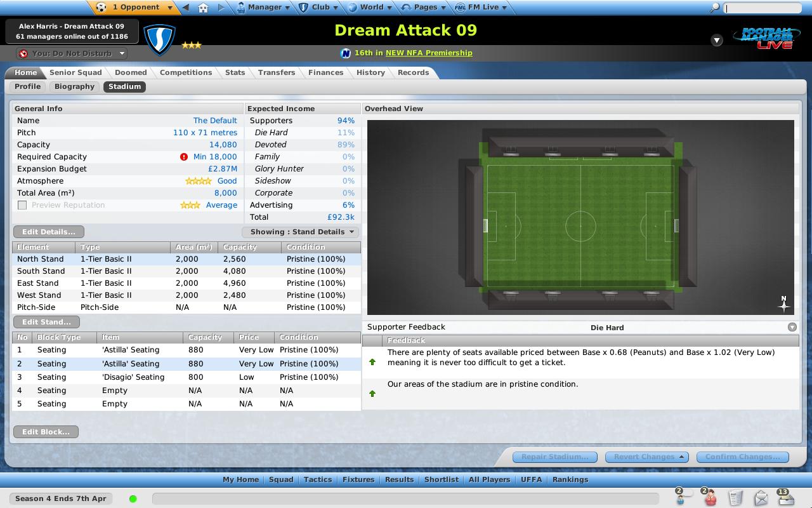The height and width of the screenshot is (508, 812).
Task: Go forward with the right arrow icon
Action: coord(221,8)
